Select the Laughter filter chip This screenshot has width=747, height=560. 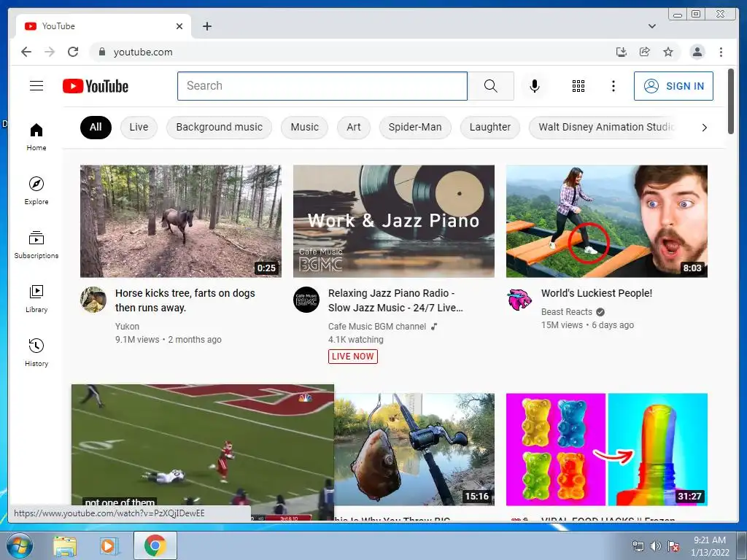(x=489, y=127)
